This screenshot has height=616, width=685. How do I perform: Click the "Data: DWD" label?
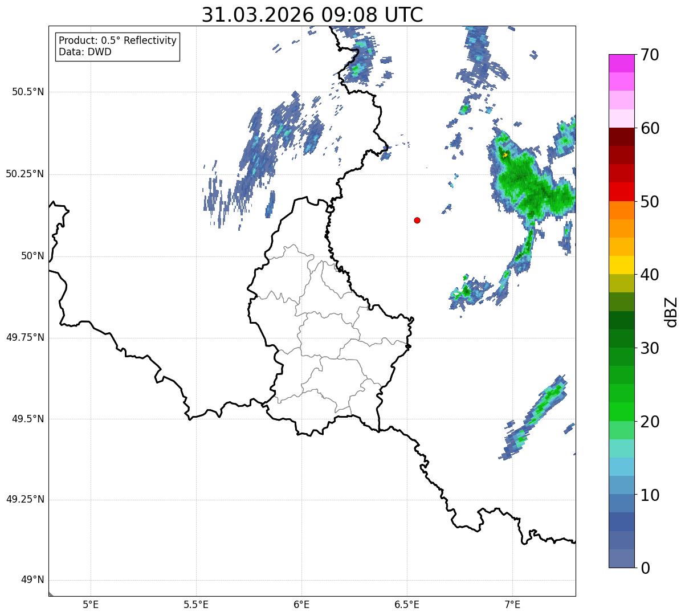(x=85, y=52)
